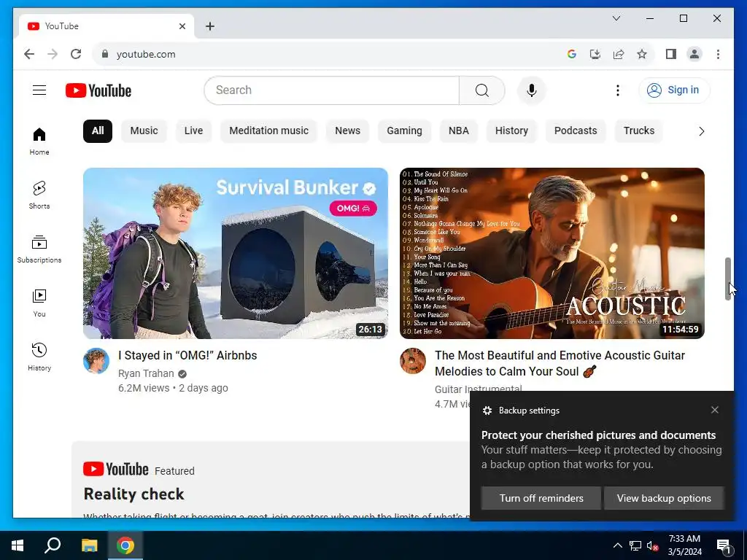Show more category chips with right arrow

701,131
